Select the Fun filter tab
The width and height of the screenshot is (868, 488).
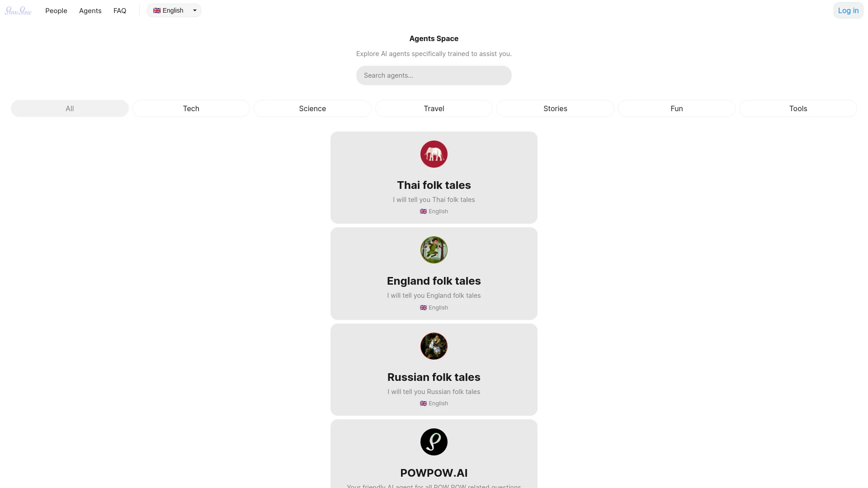677,108
